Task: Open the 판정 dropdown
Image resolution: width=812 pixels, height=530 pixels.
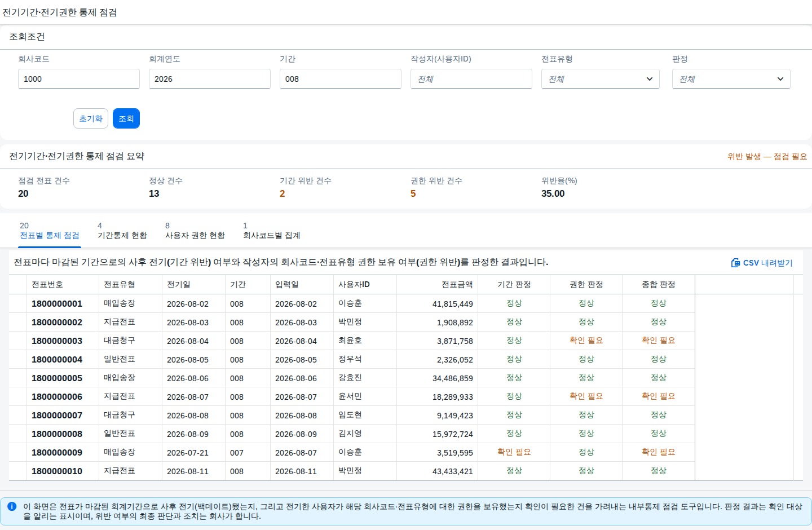Action: click(x=731, y=79)
